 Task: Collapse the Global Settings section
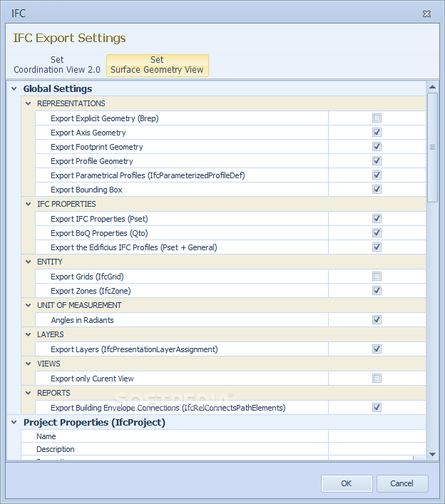click(x=14, y=89)
